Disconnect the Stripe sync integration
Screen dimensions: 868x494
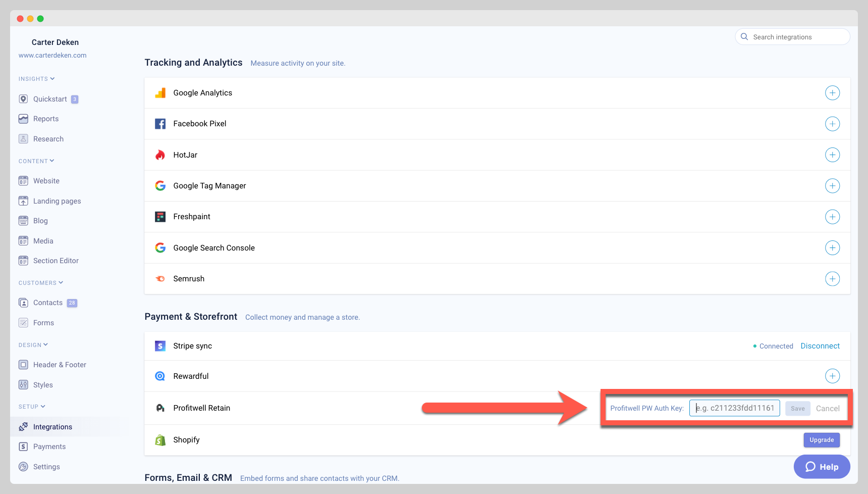point(820,345)
